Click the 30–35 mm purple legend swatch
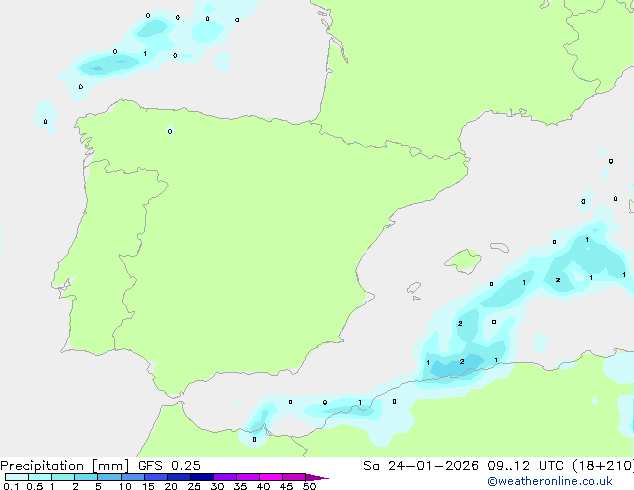Image resolution: width=634 pixels, height=490 pixels. (x=225, y=477)
